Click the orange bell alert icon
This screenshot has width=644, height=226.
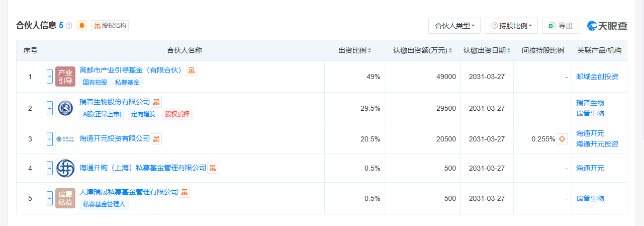(x=82, y=26)
